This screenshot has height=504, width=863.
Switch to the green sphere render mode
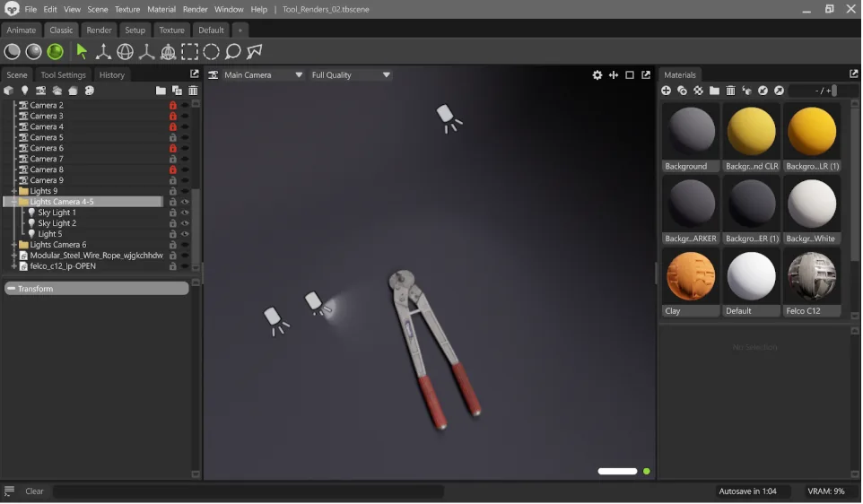55,52
